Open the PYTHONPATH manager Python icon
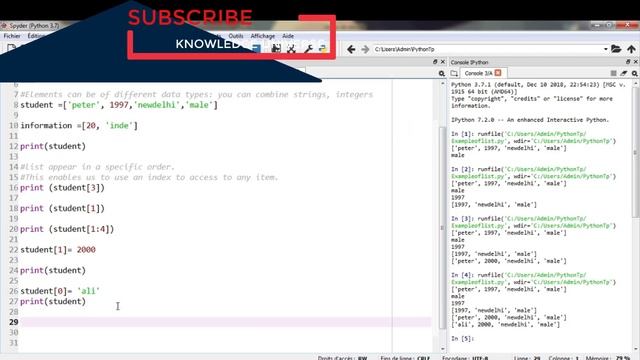 tap(322, 49)
